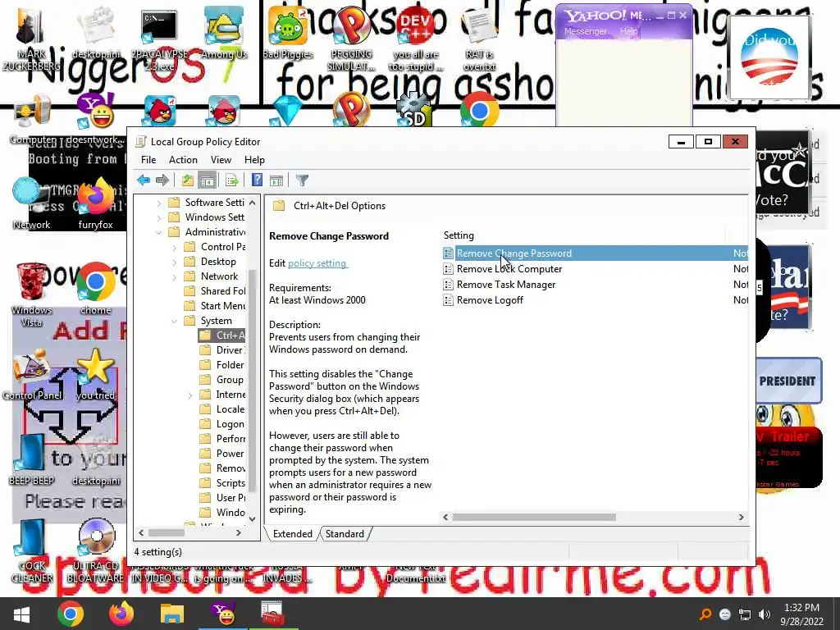Open the Policy Editor Help menu
Screen dimensions: 840x630
tap(254, 160)
